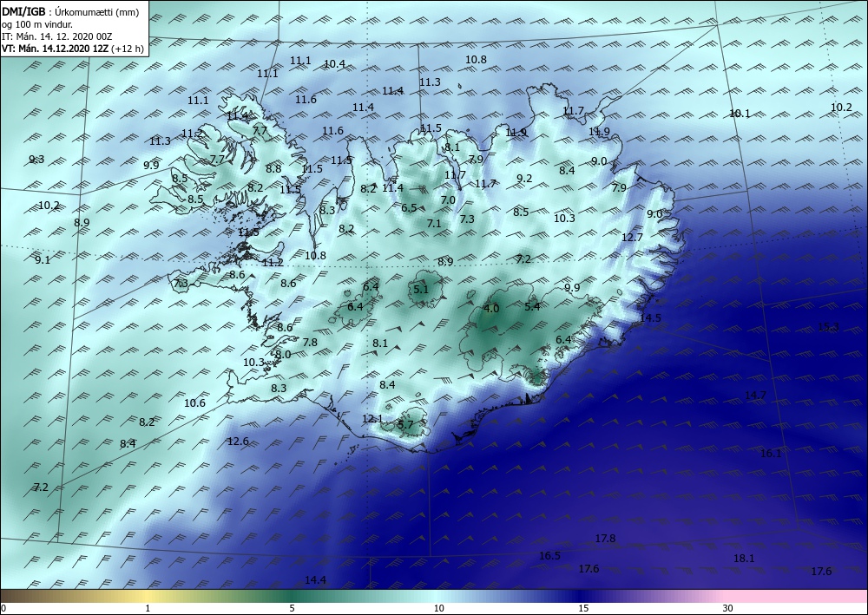868x615 pixels.
Task: Click the map value 9.2
Action: coord(524,179)
